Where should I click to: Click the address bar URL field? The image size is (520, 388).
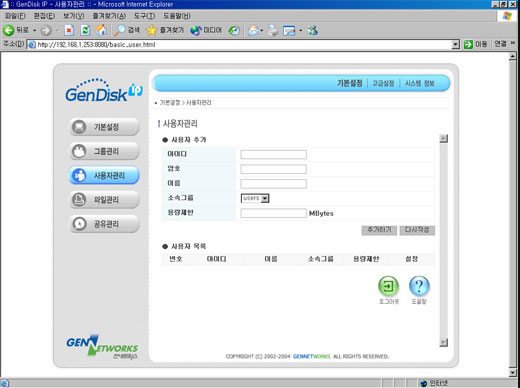pos(243,44)
